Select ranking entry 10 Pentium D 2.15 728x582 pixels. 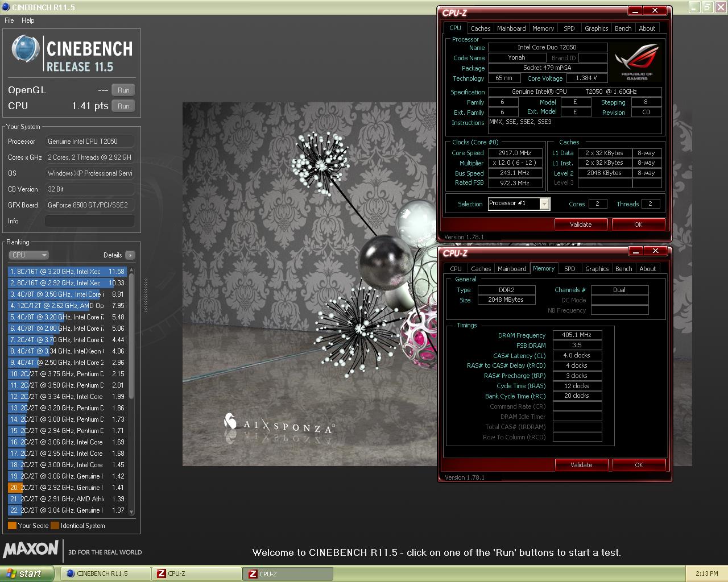(67, 374)
